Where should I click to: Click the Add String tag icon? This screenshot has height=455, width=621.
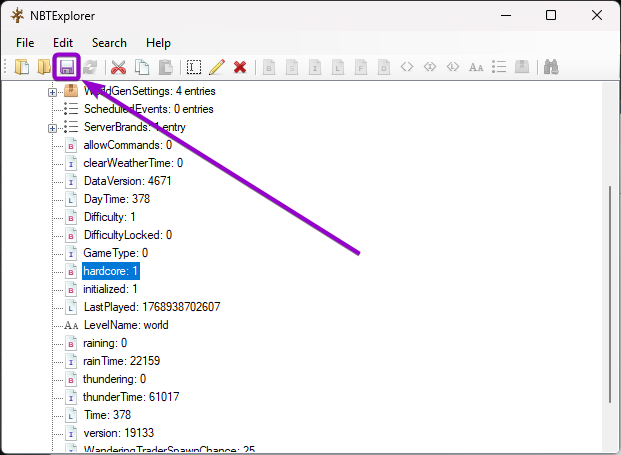476,67
